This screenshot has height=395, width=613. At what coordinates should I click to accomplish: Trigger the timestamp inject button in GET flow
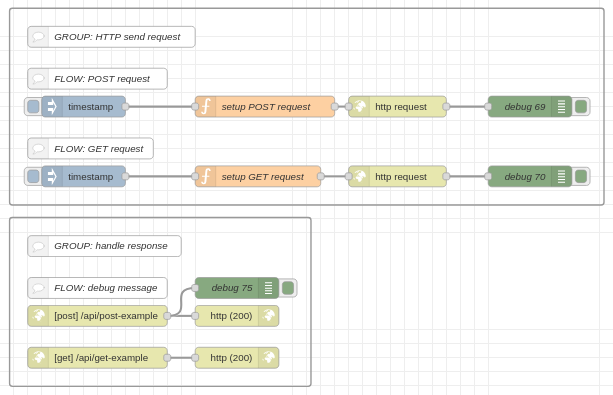coord(33,177)
